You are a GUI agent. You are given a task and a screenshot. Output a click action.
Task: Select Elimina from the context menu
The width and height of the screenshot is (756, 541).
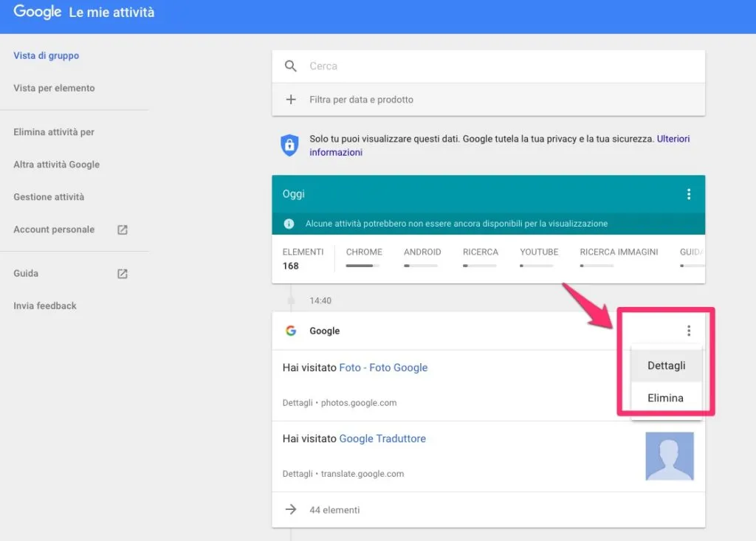pyautogui.click(x=664, y=398)
